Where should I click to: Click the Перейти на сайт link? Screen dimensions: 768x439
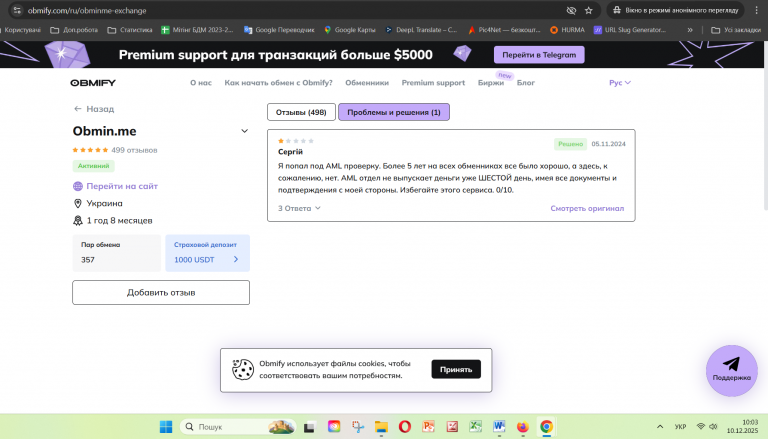pyautogui.click(x=122, y=186)
